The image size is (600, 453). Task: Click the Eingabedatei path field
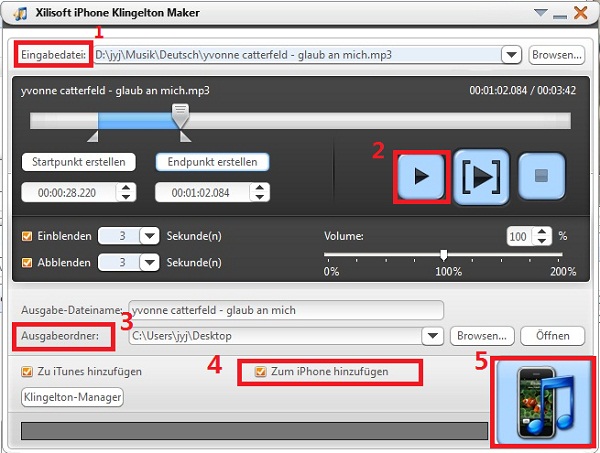click(x=298, y=55)
